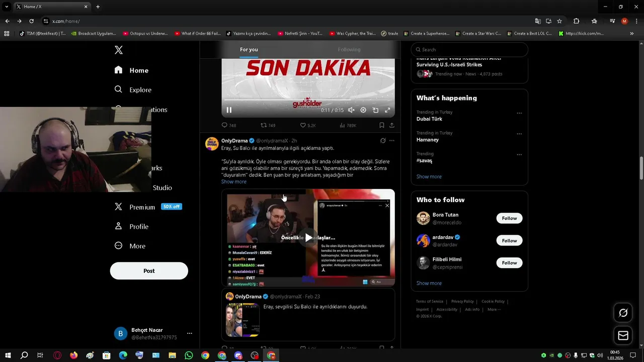This screenshot has width=644, height=362.
Task: Click the Search input field
Action: (469, 49)
